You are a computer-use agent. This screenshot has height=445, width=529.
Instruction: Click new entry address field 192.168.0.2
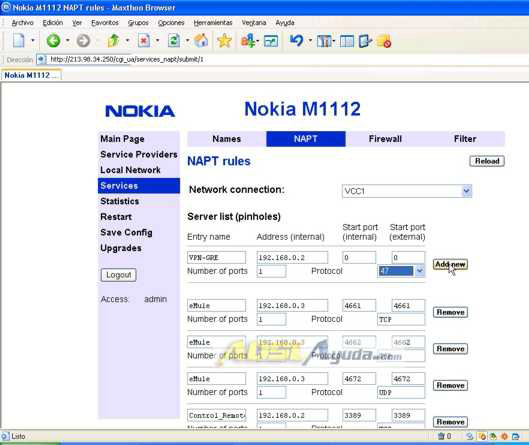click(x=292, y=258)
